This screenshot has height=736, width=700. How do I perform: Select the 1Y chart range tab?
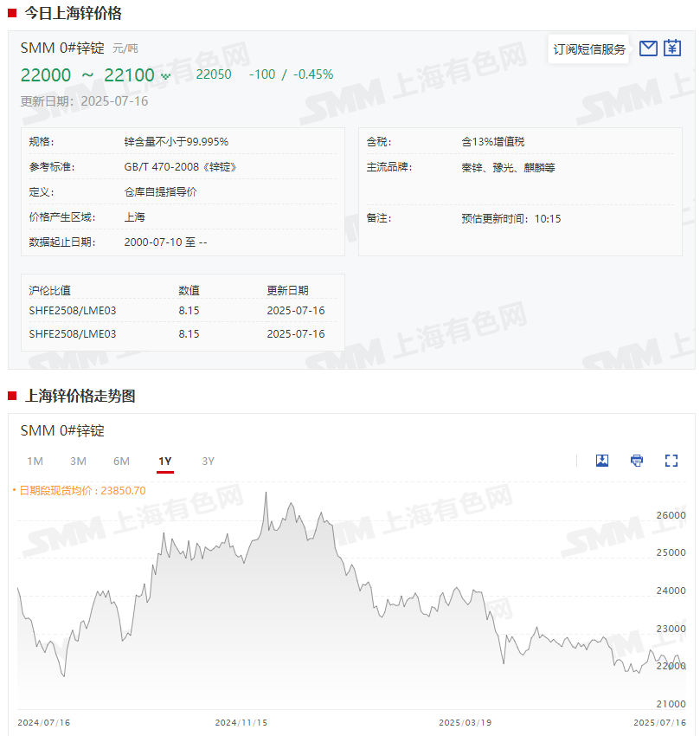[x=164, y=462]
